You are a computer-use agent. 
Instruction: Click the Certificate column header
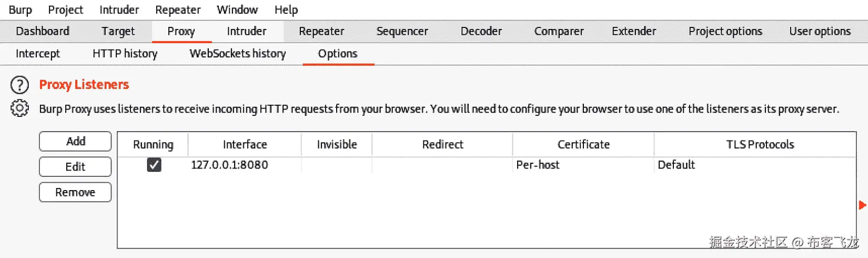583,144
